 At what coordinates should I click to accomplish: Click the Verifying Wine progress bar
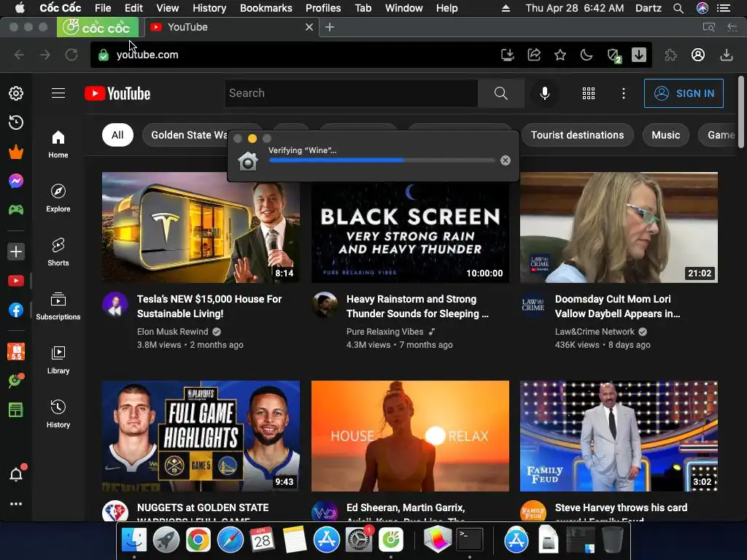click(382, 160)
